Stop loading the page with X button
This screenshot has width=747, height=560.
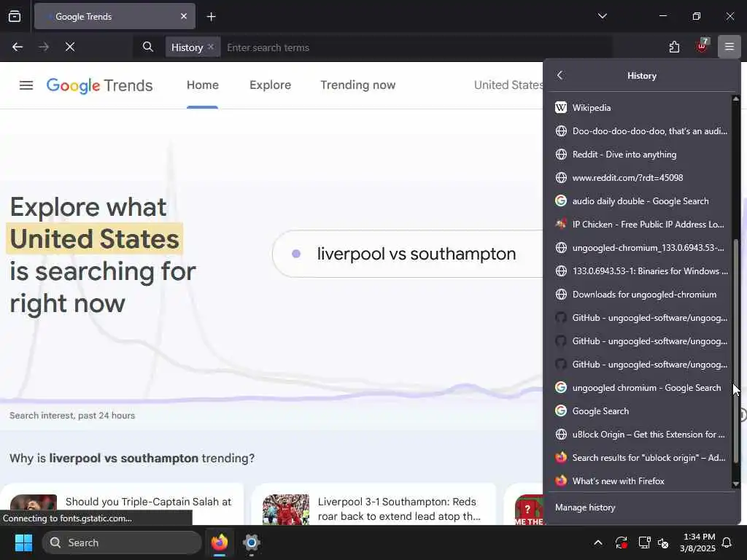70,47
